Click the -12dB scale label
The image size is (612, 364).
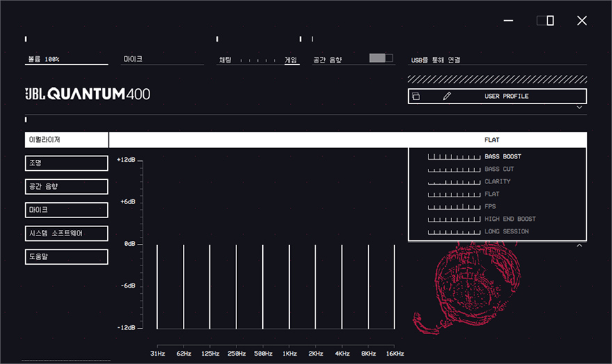127,328
